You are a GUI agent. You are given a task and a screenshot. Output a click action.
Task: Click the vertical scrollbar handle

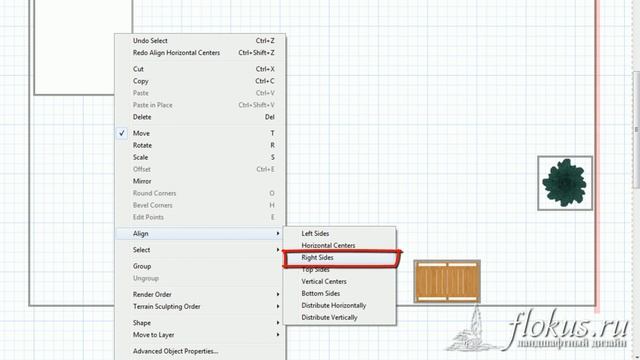tap(636, 130)
